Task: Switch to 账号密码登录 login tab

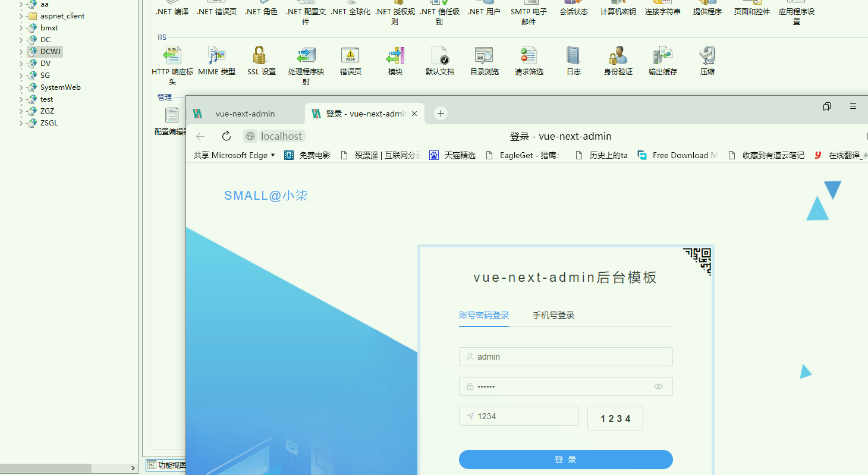Action: [x=484, y=315]
